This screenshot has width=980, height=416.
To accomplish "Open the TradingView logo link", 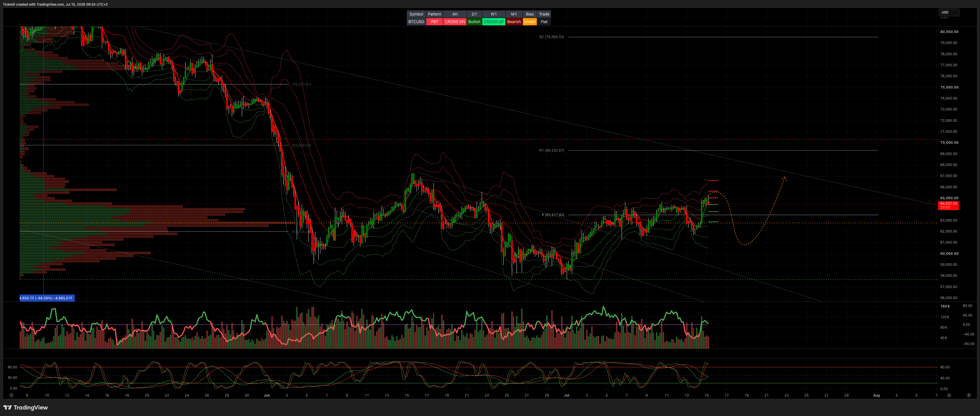I will [x=26, y=408].
